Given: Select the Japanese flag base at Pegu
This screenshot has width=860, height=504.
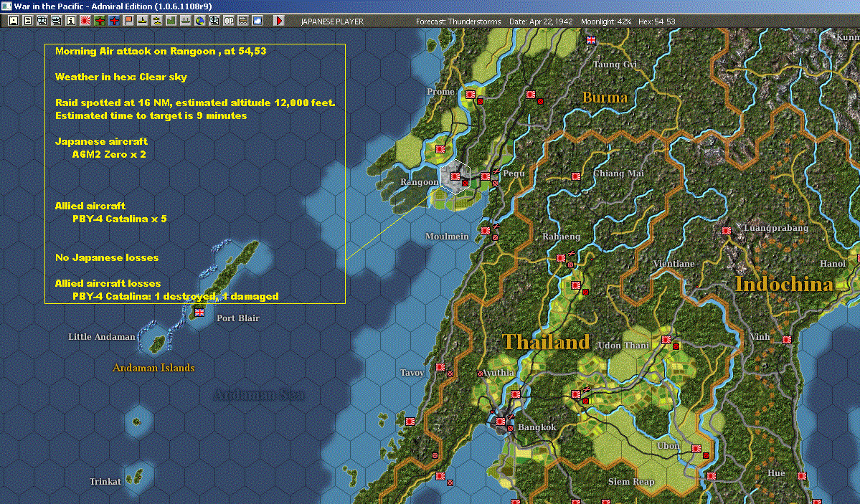Looking at the screenshot, I should coord(486,176).
